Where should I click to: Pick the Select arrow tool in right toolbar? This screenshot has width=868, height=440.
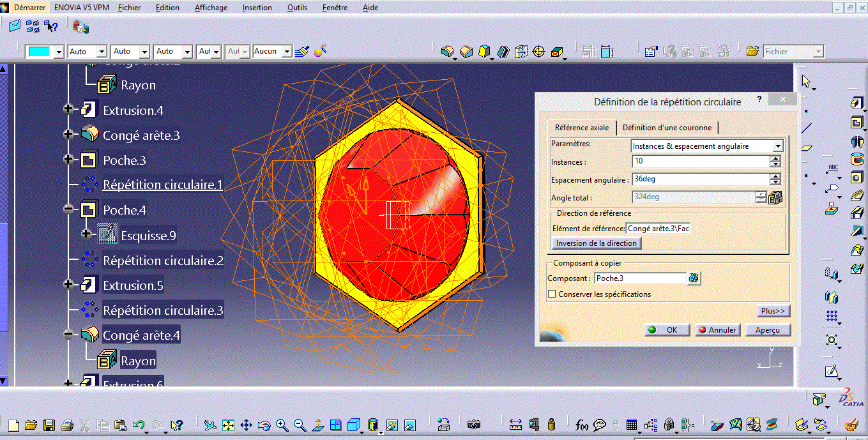coord(806,81)
